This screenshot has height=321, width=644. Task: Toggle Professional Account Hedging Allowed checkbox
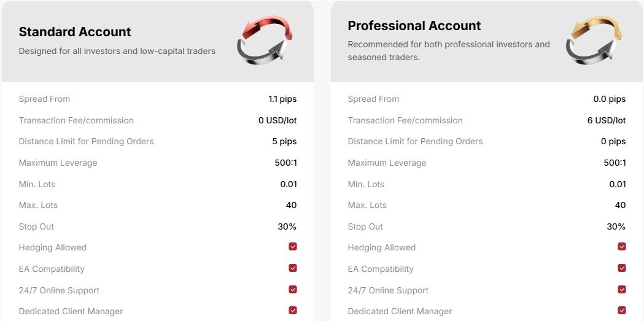click(x=622, y=247)
